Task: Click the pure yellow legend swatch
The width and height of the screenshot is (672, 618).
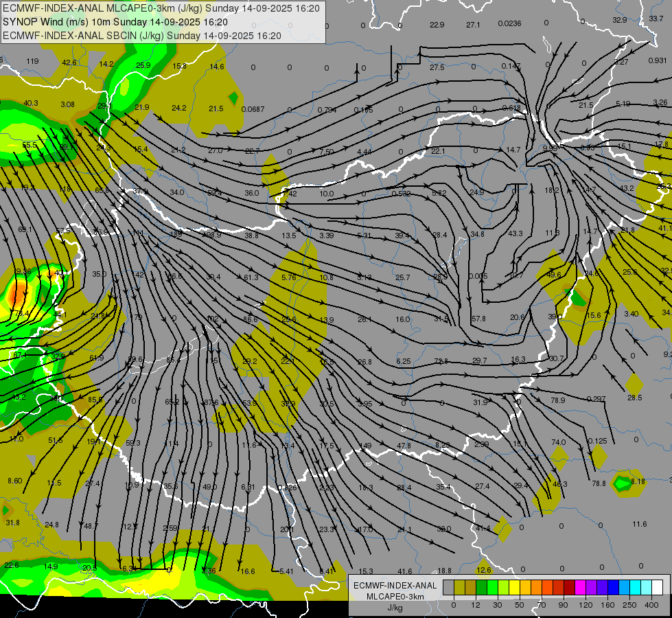Action: pyautogui.click(x=515, y=588)
